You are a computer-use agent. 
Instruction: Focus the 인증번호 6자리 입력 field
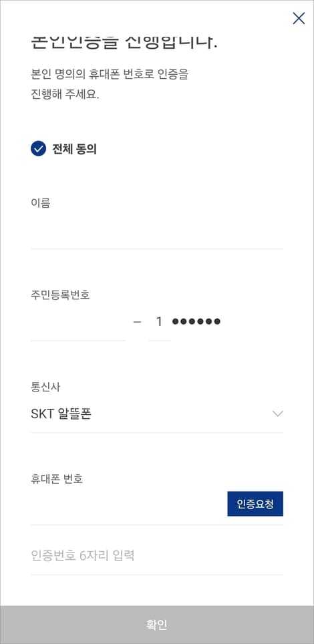point(157,556)
